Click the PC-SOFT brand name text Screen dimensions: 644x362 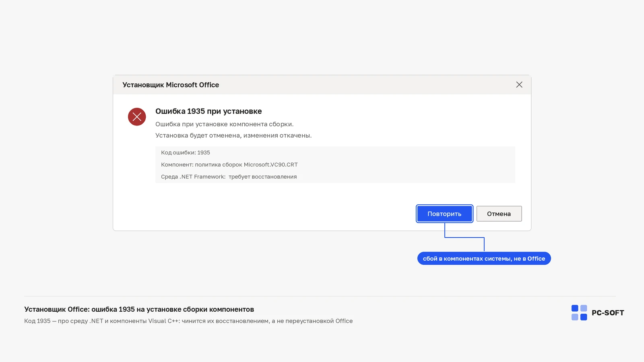(608, 313)
